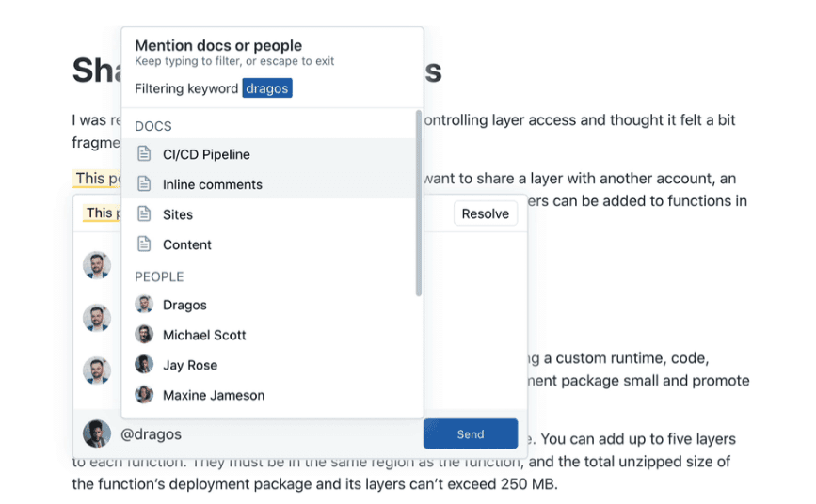Pick Maxine Jameson as the mention
Viewport: 816px width, 504px height.
pyautogui.click(x=214, y=395)
